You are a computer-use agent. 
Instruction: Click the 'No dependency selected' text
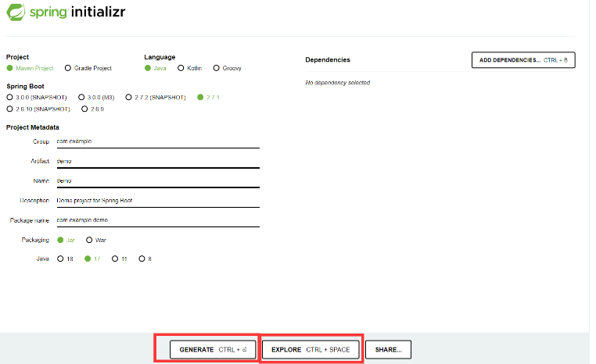(338, 83)
